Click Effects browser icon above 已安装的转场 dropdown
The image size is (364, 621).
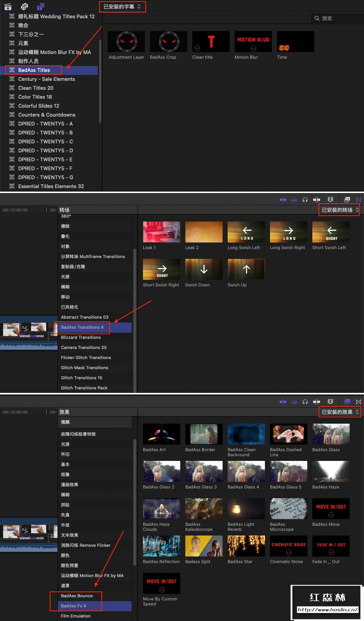click(347, 200)
